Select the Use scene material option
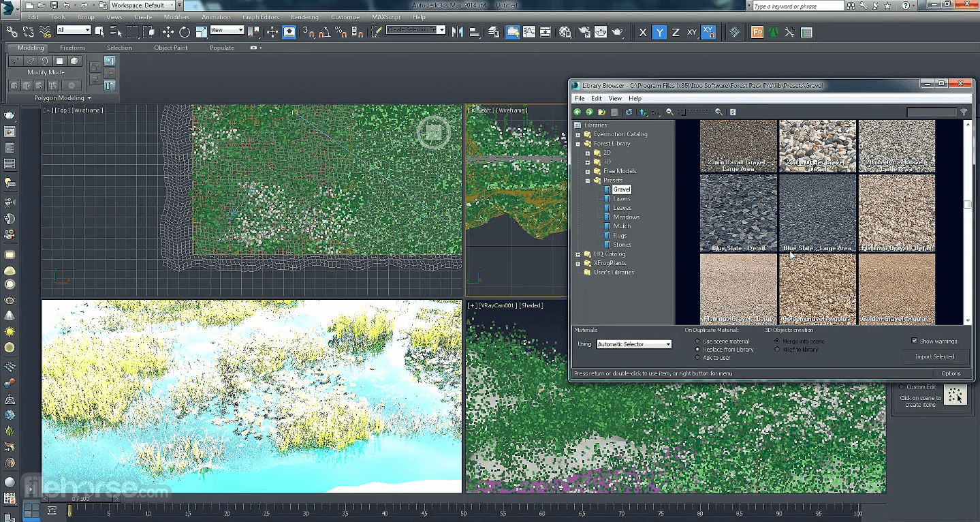 (697, 341)
